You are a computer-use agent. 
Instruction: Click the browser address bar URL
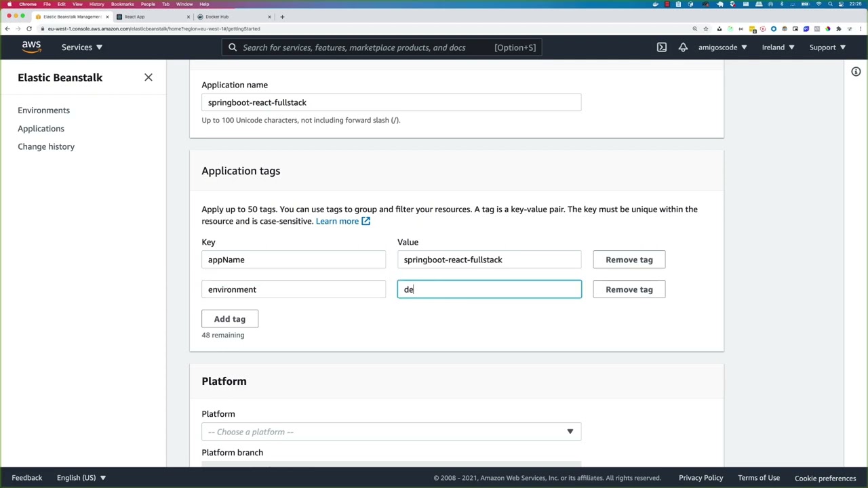pos(154,28)
